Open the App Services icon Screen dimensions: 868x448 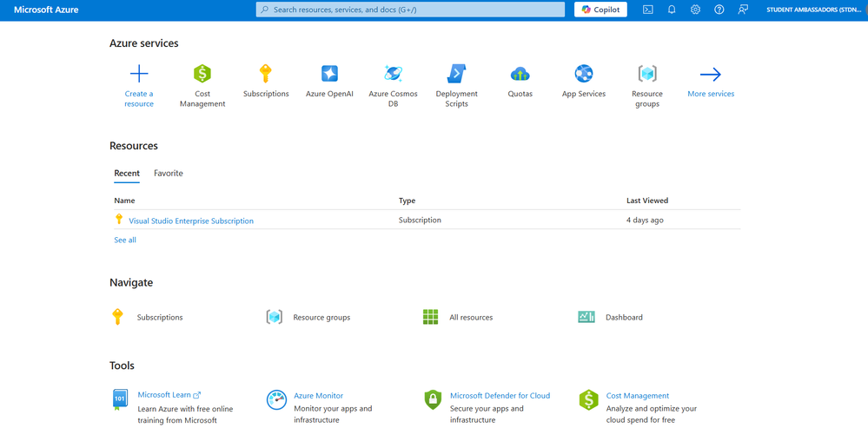point(584,74)
